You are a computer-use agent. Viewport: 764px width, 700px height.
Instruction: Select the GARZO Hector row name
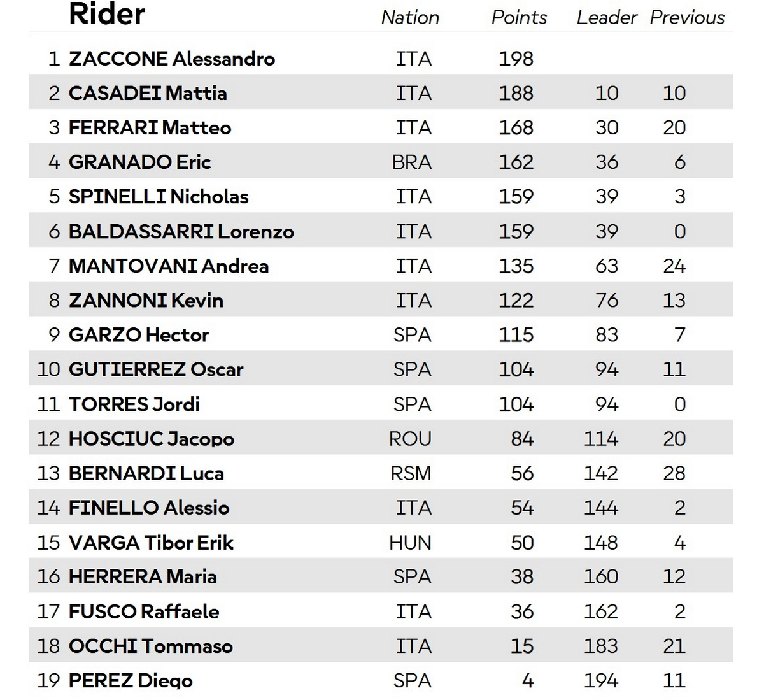click(139, 334)
